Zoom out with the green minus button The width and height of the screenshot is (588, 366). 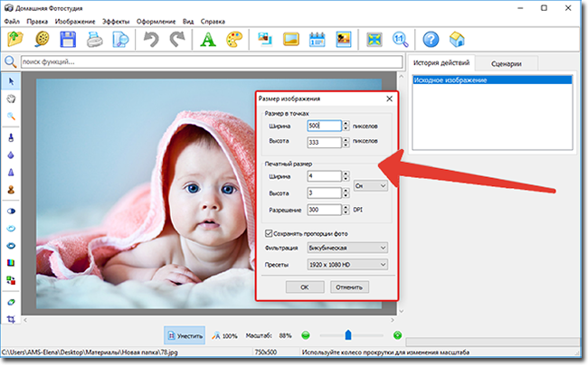[306, 335]
